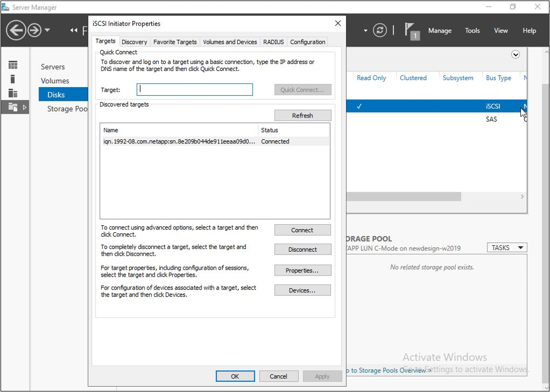This screenshot has height=392, width=550.
Task: Click the horizontal scrollbar in disks list
Action: [404, 197]
